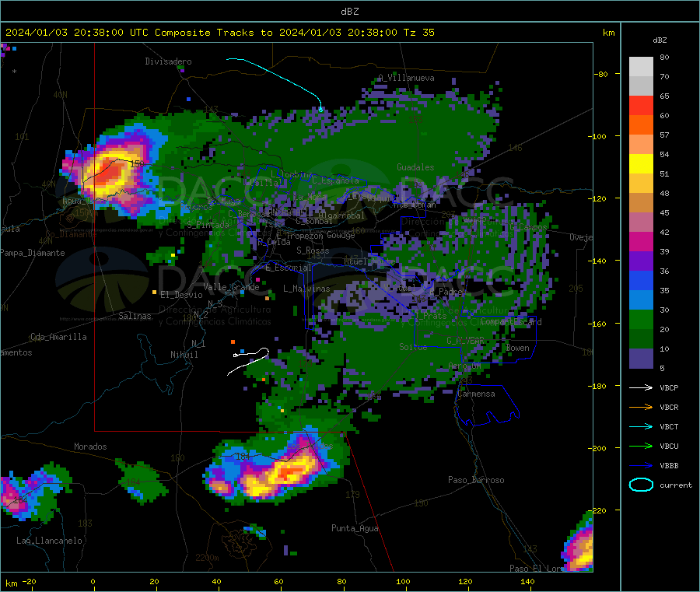Click the 'Nihuil' map label
This screenshot has width=700, height=592.
tap(184, 355)
